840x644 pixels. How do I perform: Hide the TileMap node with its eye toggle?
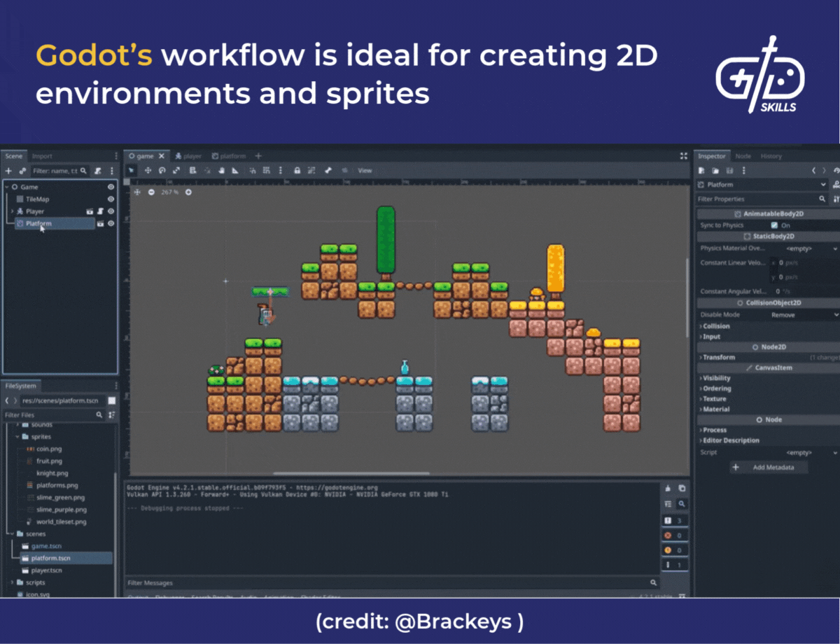111,199
